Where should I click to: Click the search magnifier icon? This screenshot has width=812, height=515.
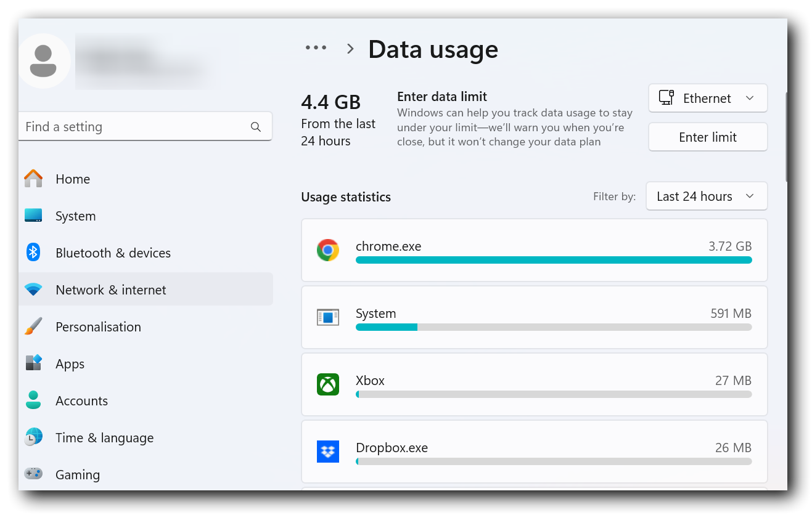click(x=256, y=127)
